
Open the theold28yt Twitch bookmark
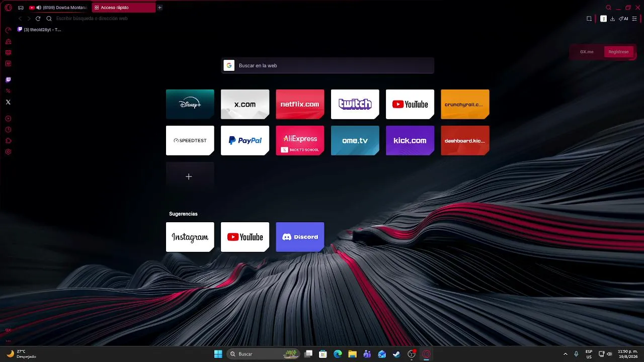tap(39, 30)
